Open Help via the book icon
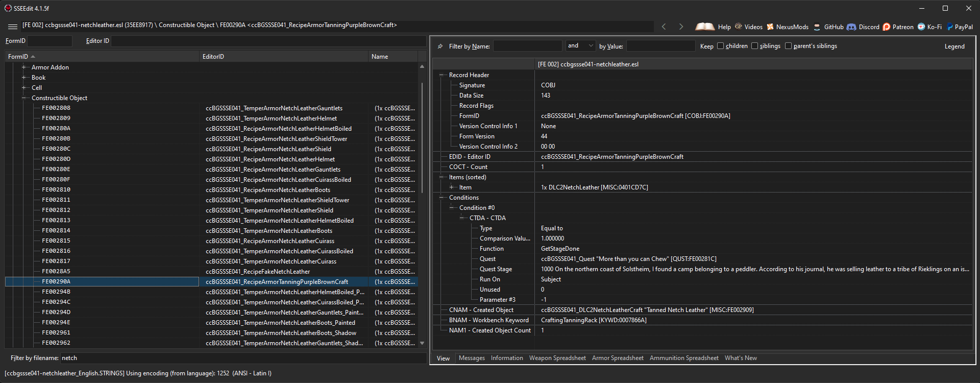 [705, 27]
